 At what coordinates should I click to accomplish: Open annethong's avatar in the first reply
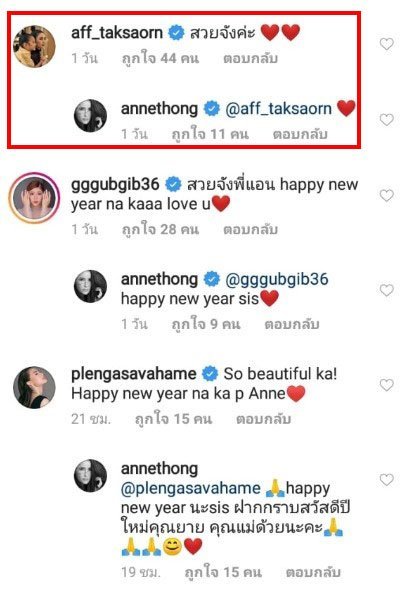(90, 116)
